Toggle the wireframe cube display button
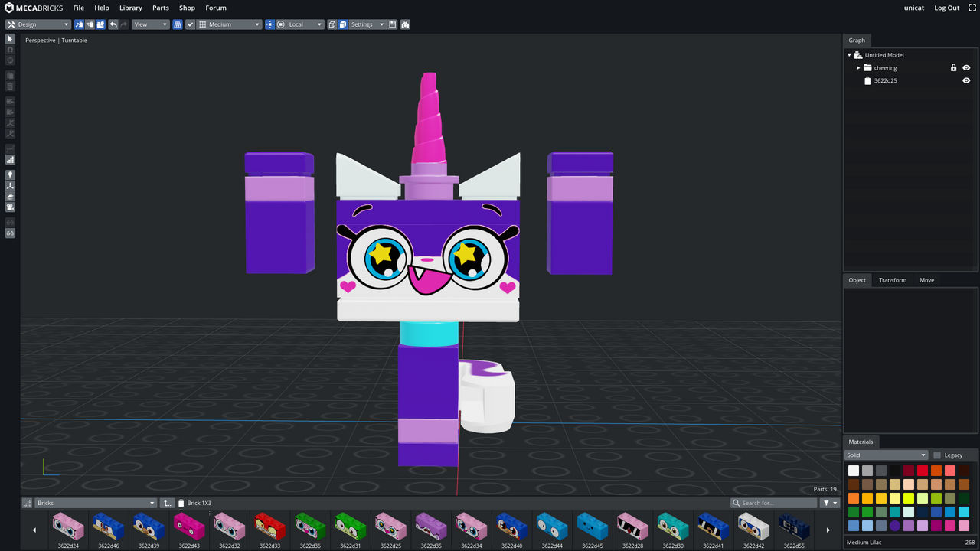Image resolution: width=980 pixels, height=551 pixels. point(332,24)
